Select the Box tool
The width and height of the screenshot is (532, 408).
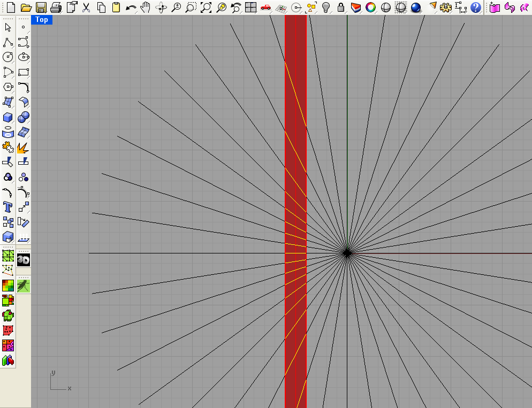pos(7,117)
